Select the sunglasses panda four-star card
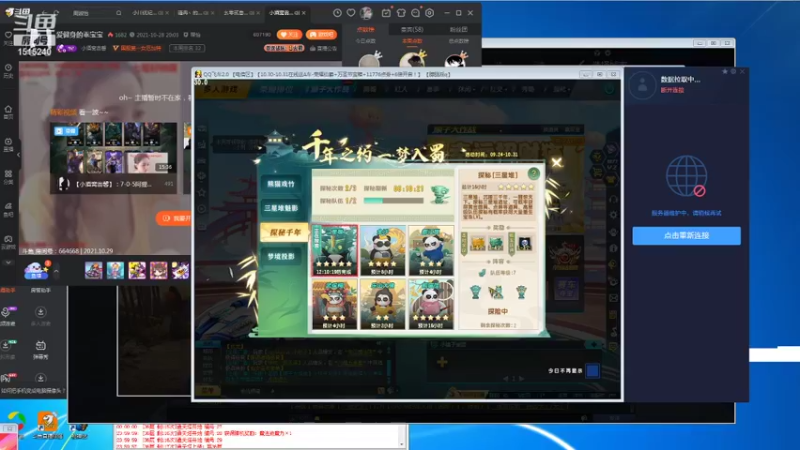Viewport: 800px width, 450px height. (x=382, y=251)
